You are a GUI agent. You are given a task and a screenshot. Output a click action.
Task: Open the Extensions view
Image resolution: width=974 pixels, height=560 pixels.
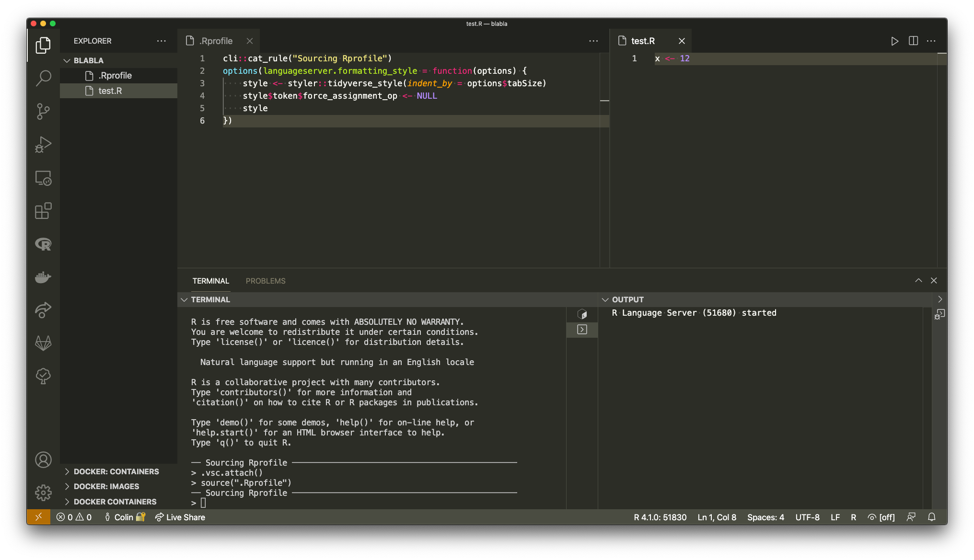click(43, 211)
